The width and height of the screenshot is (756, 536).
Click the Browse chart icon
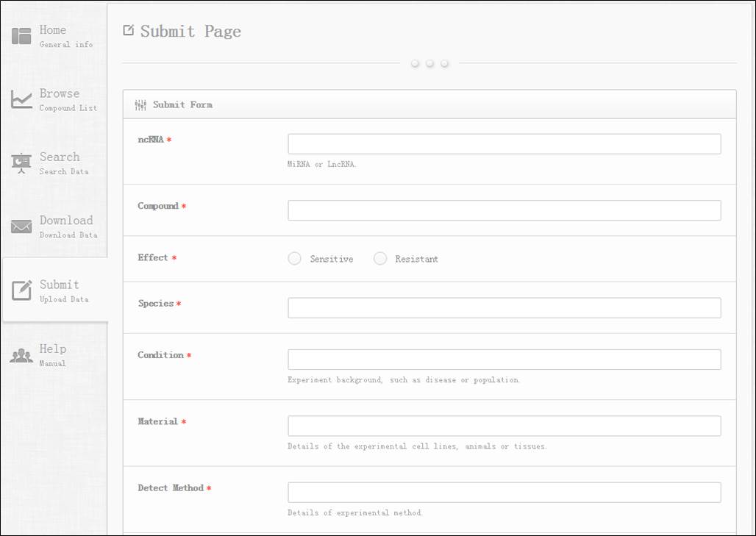(x=21, y=100)
